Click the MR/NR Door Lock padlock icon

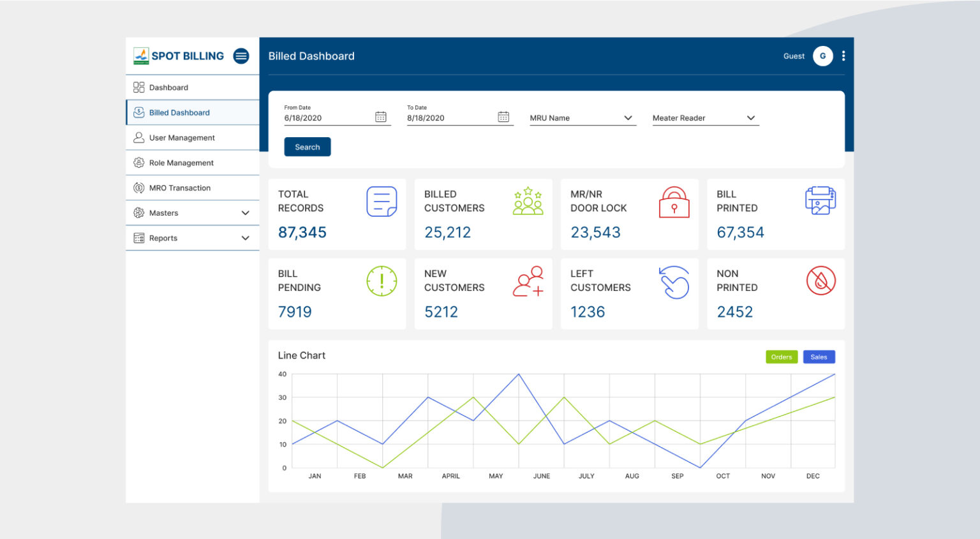(x=674, y=202)
